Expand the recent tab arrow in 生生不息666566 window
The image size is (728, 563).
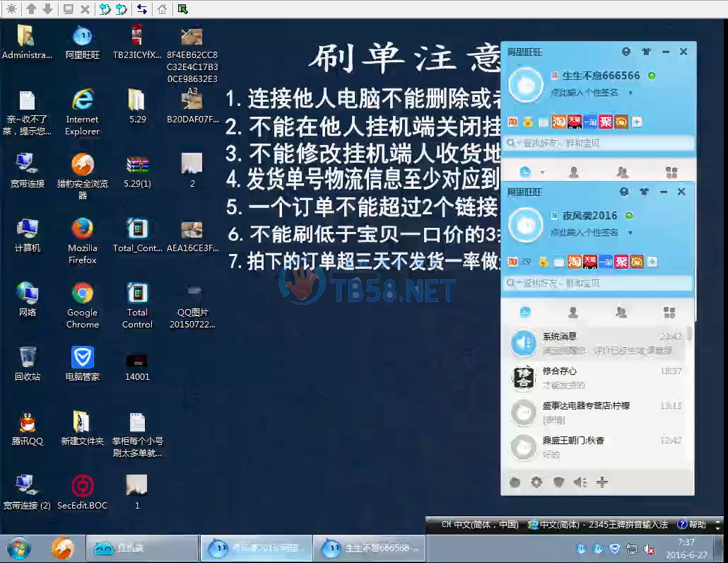(x=542, y=173)
